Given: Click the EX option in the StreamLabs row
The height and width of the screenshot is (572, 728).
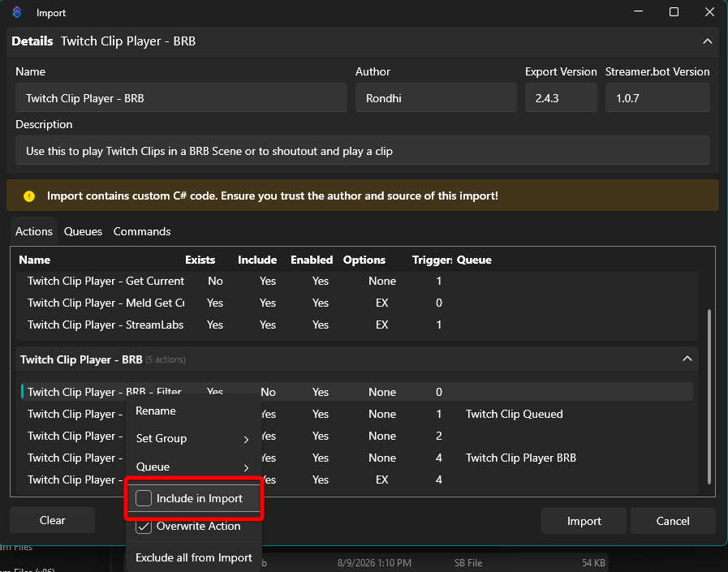Looking at the screenshot, I should click(381, 325).
